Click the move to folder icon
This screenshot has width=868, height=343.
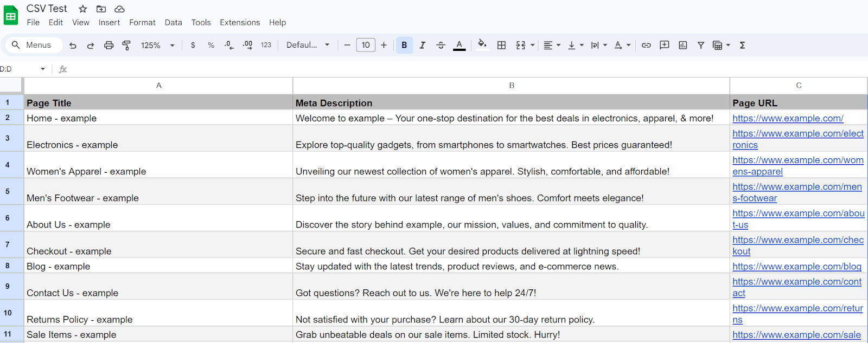(101, 9)
